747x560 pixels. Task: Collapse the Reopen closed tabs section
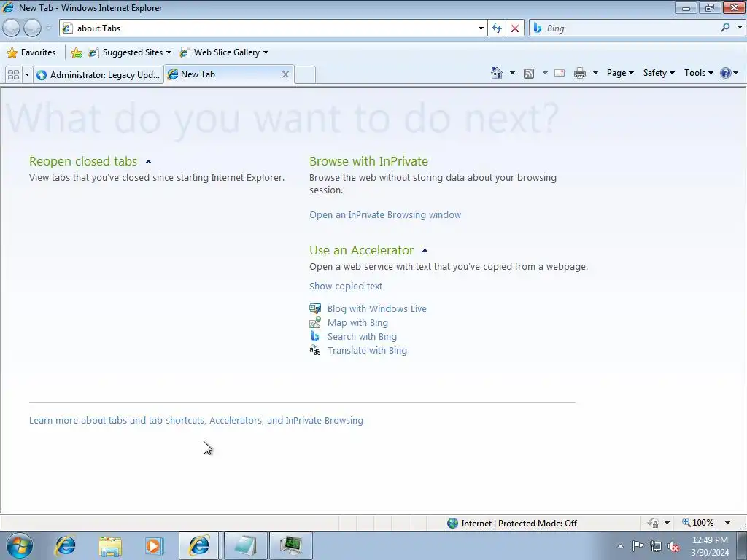click(148, 162)
